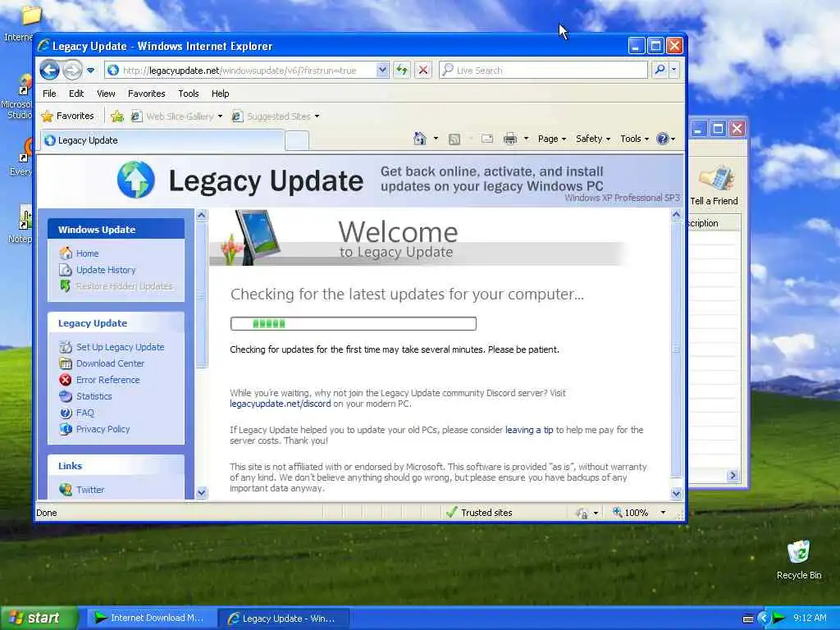Click the red Error Reference icon
This screenshot has width=840, height=630.
click(x=66, y=380)
